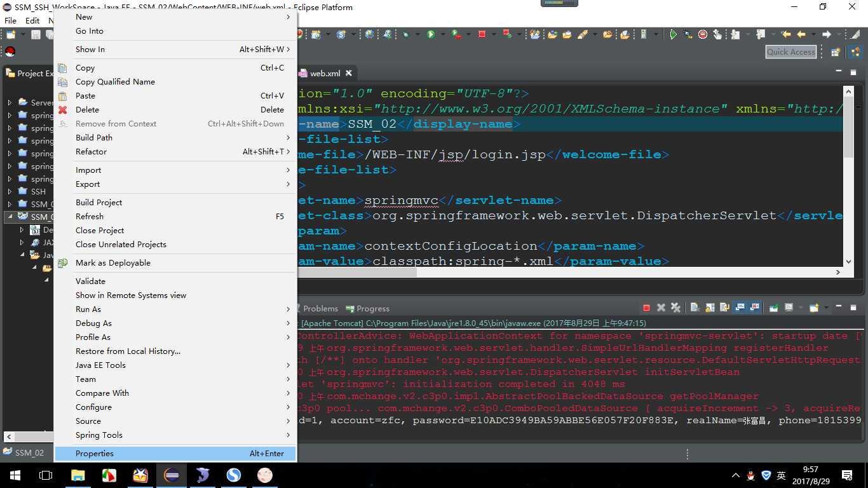Open the Eclipse taskbar icon

click(172, 475)
